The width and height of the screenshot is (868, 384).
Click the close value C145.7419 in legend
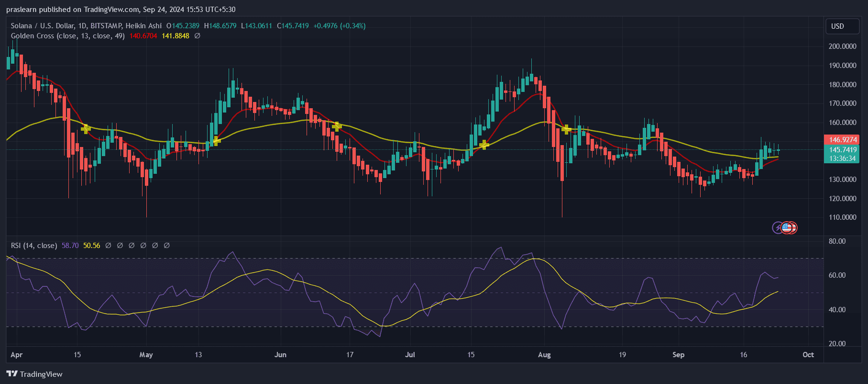pyautogui.click(x=293, y=26)
